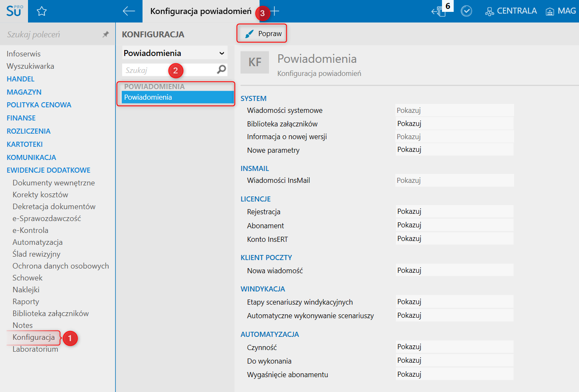Open Laboratorium
Image resolution: width=579 pixels, height=392 pixels.
35,349
